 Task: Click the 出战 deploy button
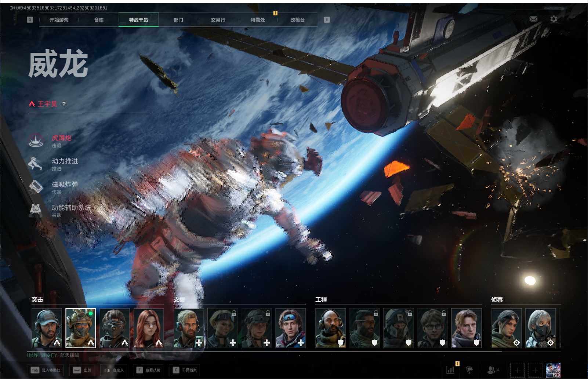(82, 370)
